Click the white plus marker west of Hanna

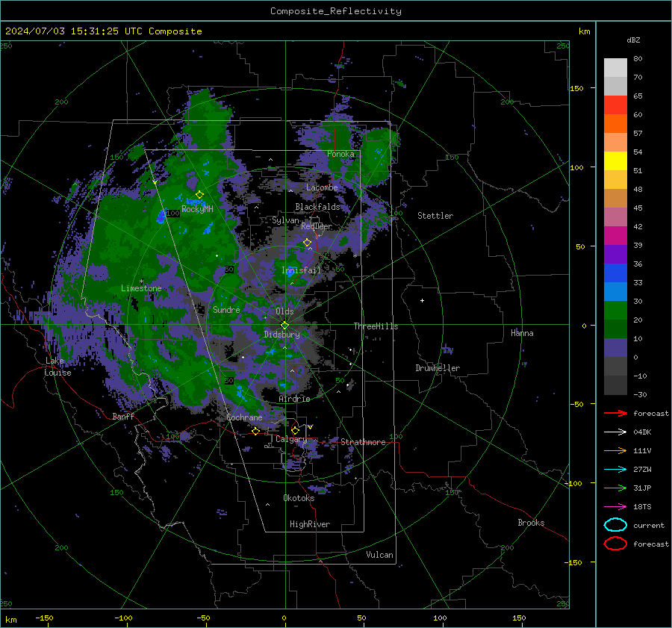tap(422, 300)
